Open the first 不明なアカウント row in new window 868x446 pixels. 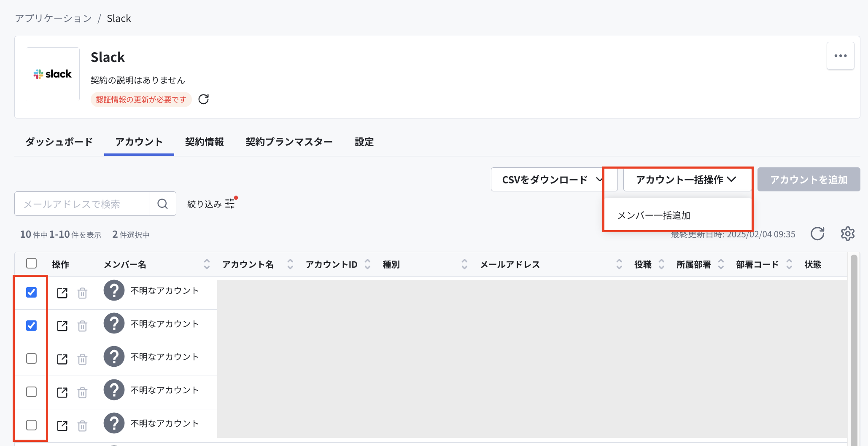coord(62,293)
